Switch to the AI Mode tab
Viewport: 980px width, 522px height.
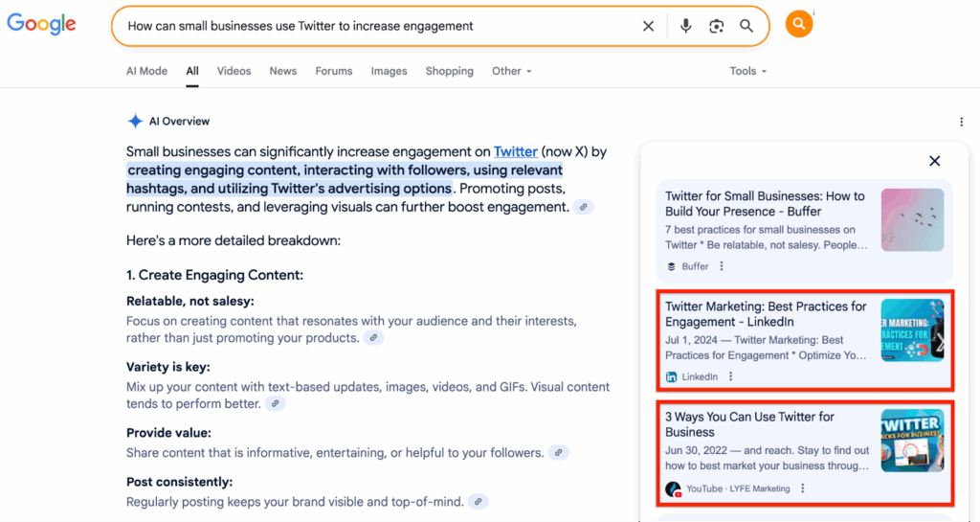(x=146, y=71)
